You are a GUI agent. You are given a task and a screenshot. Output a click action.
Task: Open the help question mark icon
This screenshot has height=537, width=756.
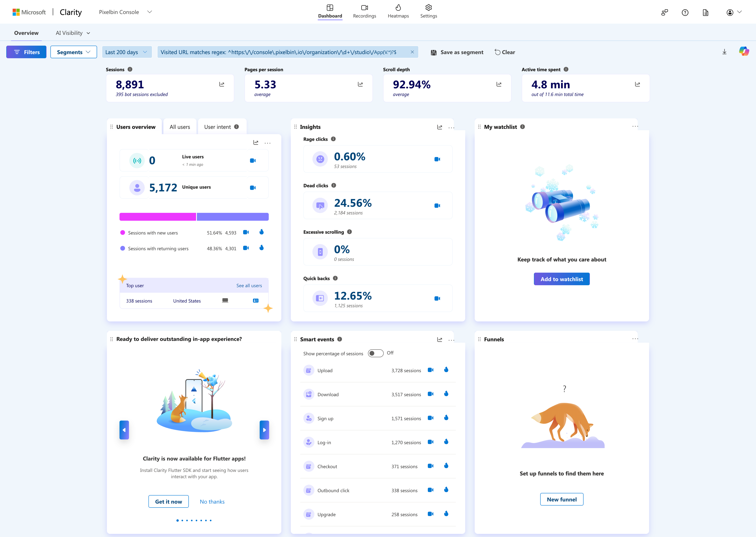click(685, 13)
